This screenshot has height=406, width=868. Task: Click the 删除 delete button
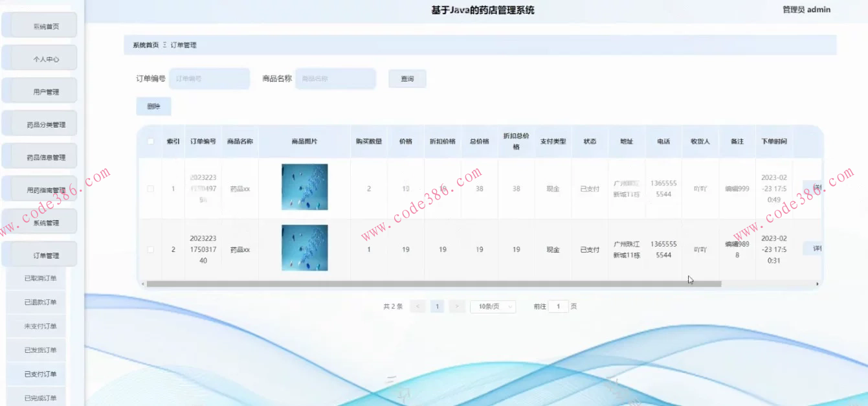click(153, 106)
